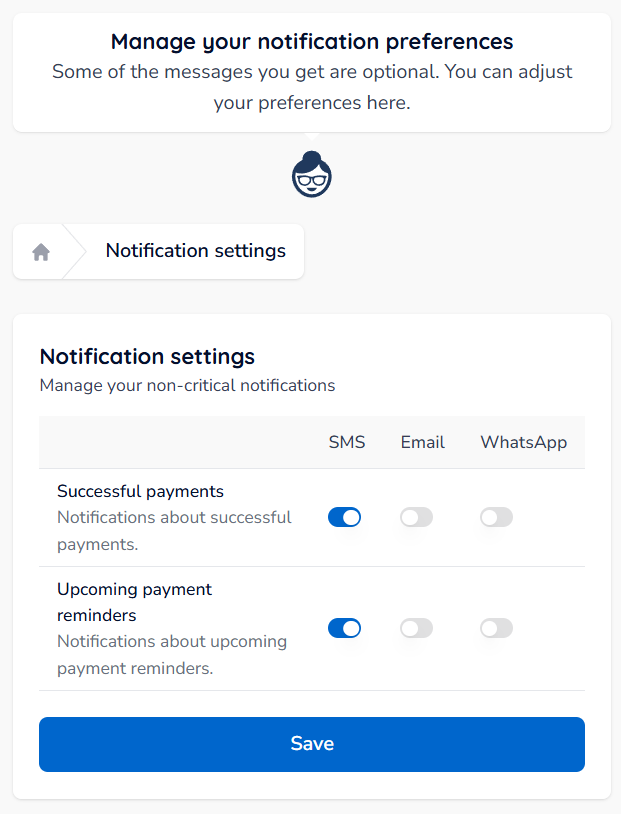Enable WhatsApp for Upcoming payment reminders
Image resolution: width=621 pixels, height=814 pixels.
pos(496,628)
